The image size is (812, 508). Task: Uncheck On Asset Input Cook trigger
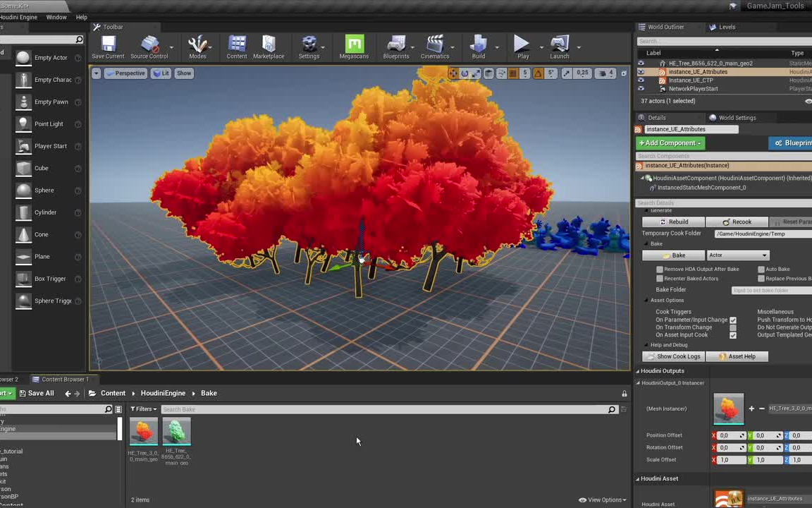(733, 334)
